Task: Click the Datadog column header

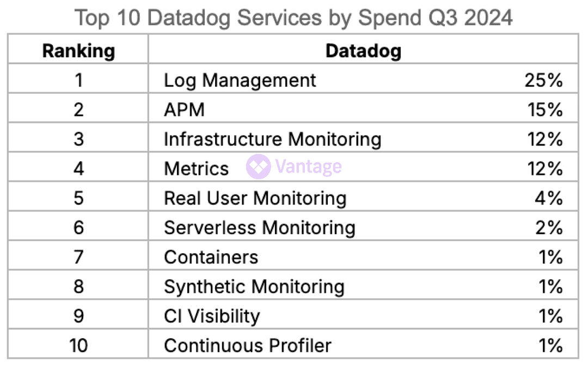Action: click(363, 51)
